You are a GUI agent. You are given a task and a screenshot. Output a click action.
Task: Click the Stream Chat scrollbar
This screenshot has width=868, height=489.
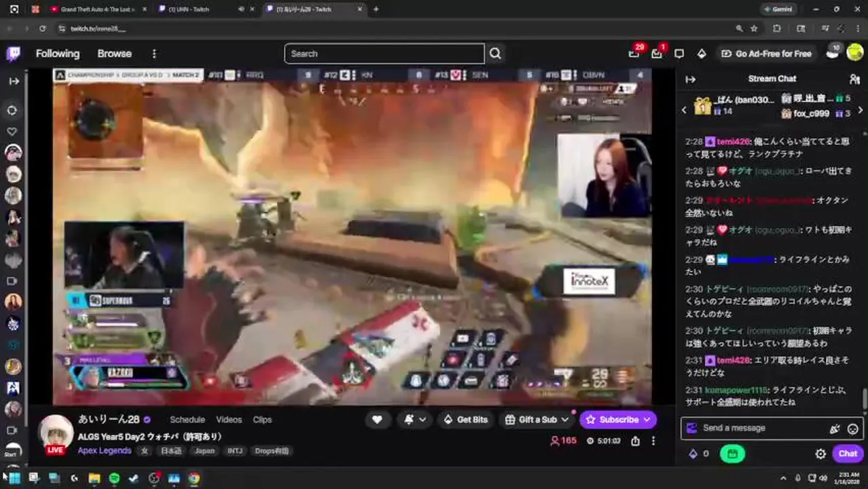(x=865, y=397)
